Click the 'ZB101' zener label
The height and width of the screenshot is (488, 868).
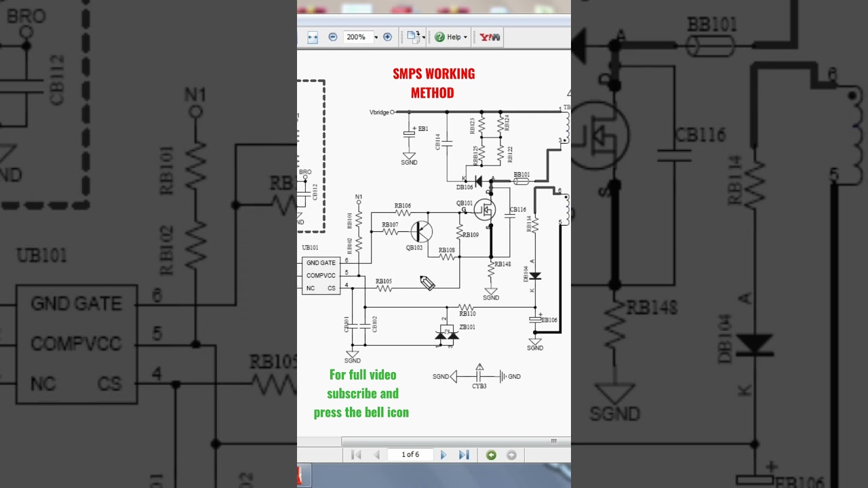[x=467, y=327]
